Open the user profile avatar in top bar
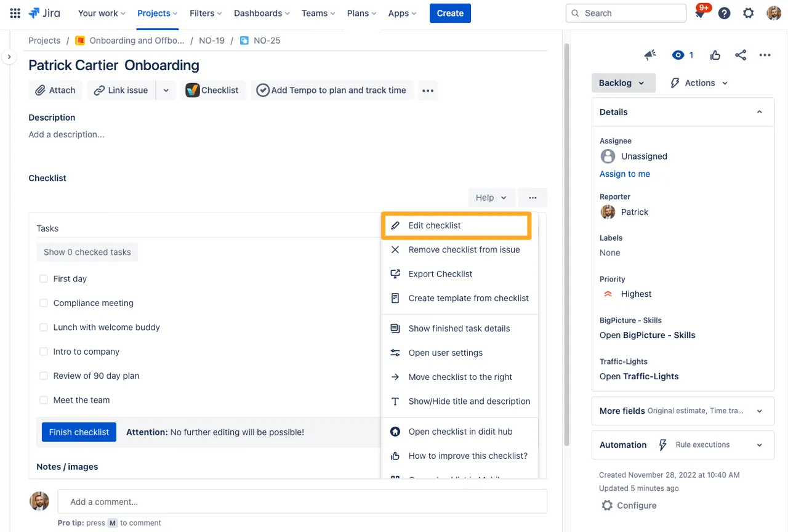The image size is (788, 532). pyautogui.click(x=774, y=13)
